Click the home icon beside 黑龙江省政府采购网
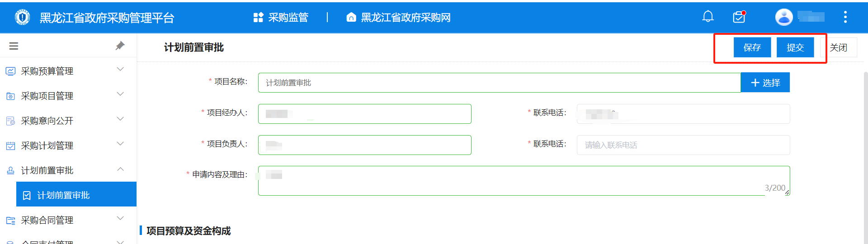Image resolution: width=868 pixels, height=244 pixels. pyautogui.click(x=351, y=17)
